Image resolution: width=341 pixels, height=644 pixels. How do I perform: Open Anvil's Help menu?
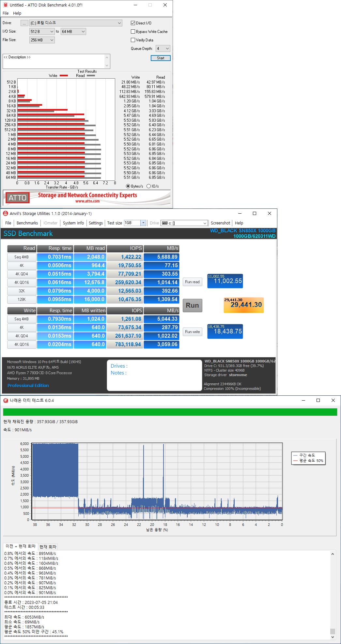pos(239,223)
